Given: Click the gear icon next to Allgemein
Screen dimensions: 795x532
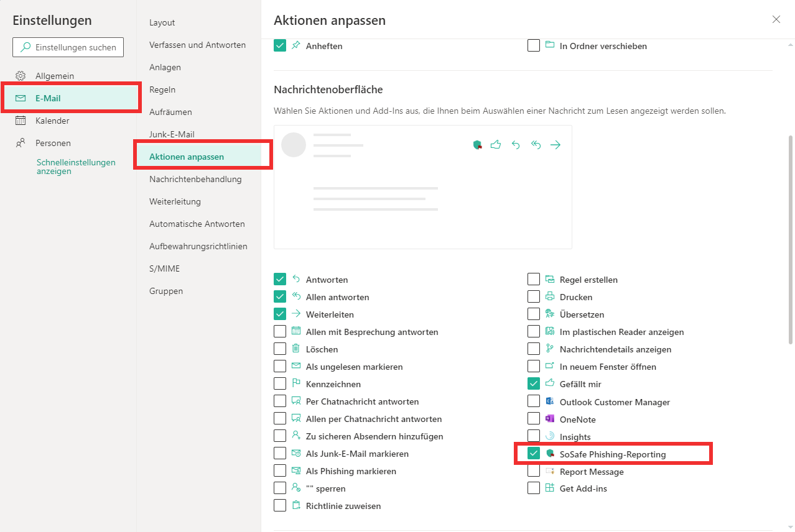Looking at the screenshot, I should click(x=21, y=76).
